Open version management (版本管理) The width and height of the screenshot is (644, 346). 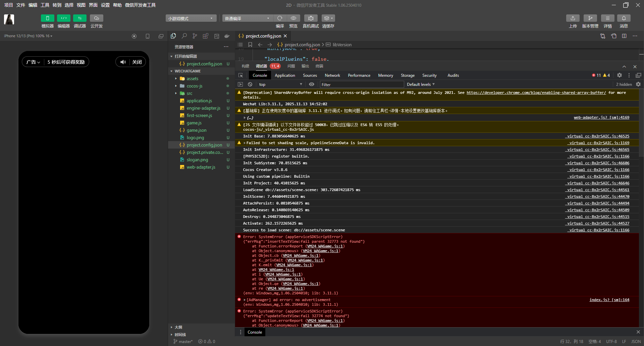(590, 18)
